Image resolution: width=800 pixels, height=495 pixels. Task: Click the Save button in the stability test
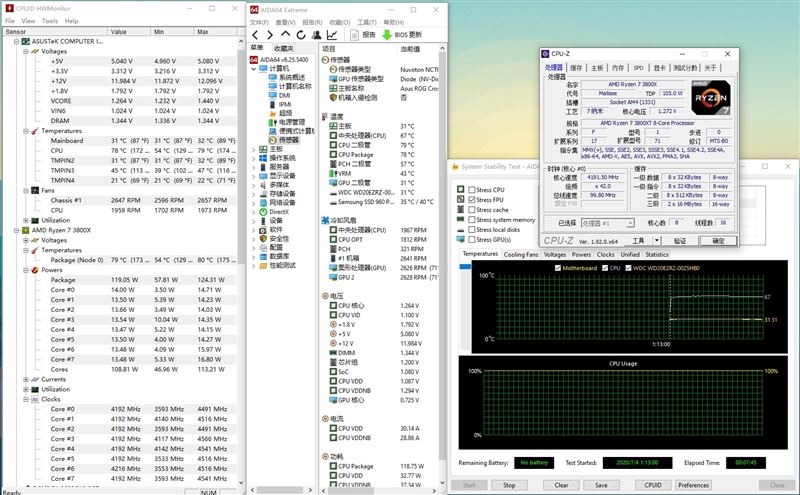click(x=601, y=485)
